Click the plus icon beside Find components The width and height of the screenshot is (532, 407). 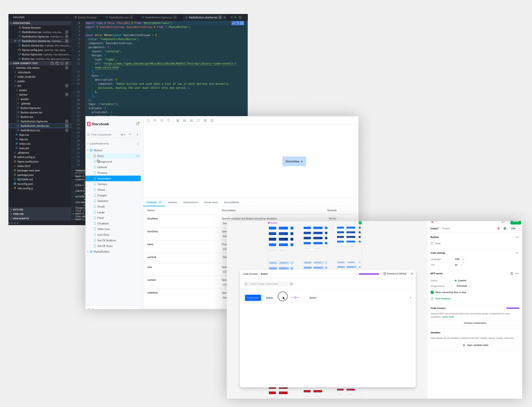click(138, 135)
